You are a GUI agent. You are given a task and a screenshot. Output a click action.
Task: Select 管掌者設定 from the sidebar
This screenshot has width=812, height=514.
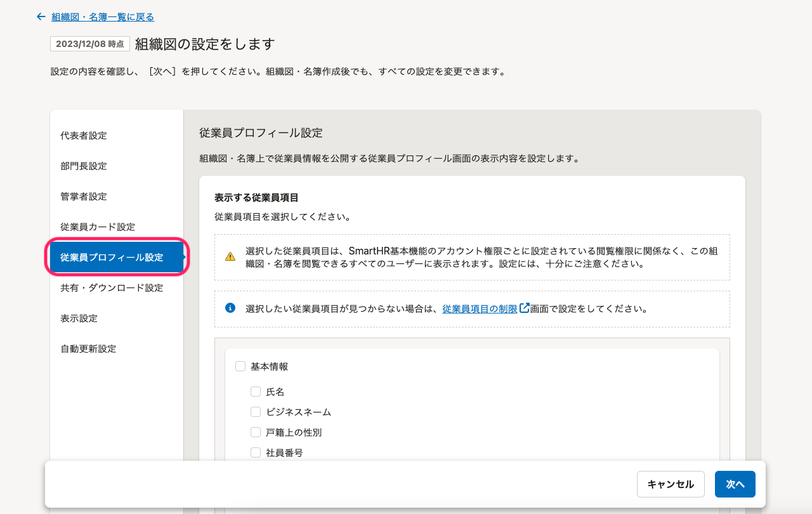point(84,197)
